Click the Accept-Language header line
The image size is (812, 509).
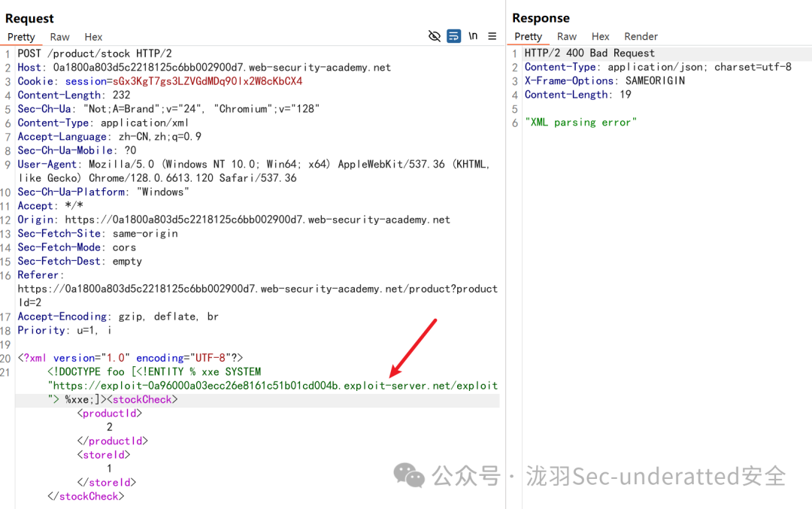coord(109,137)
